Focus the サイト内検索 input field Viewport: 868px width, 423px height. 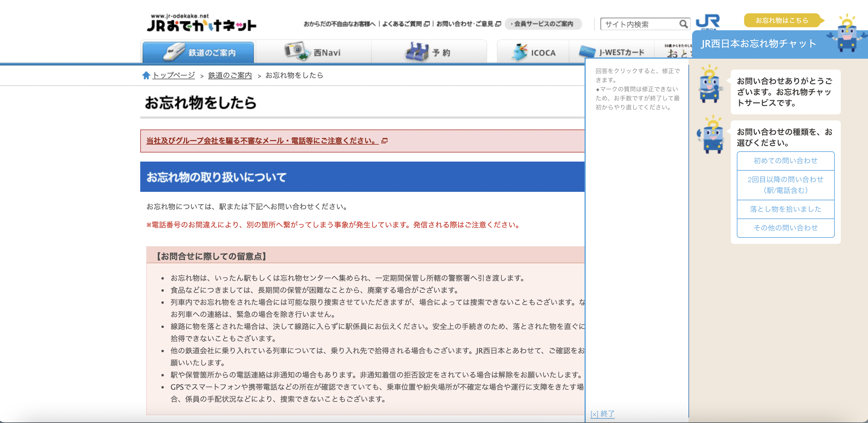640,24
